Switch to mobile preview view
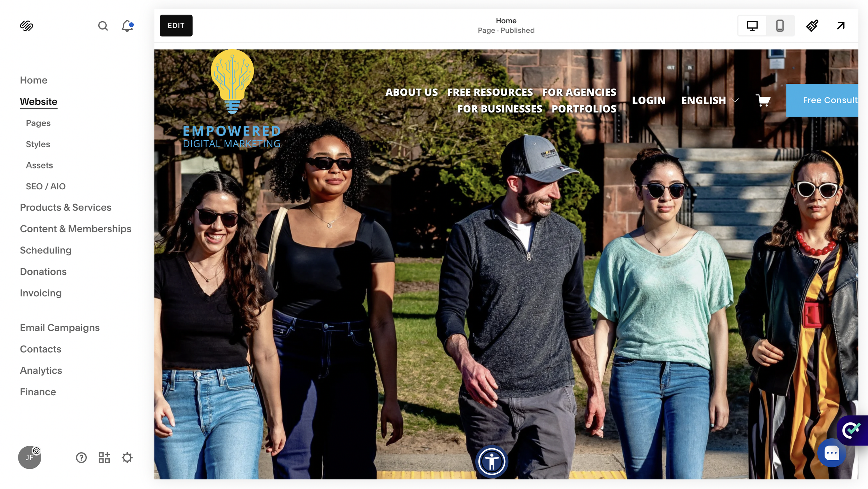868x489 pixels. pyautogui.click(x=780, y=26)
